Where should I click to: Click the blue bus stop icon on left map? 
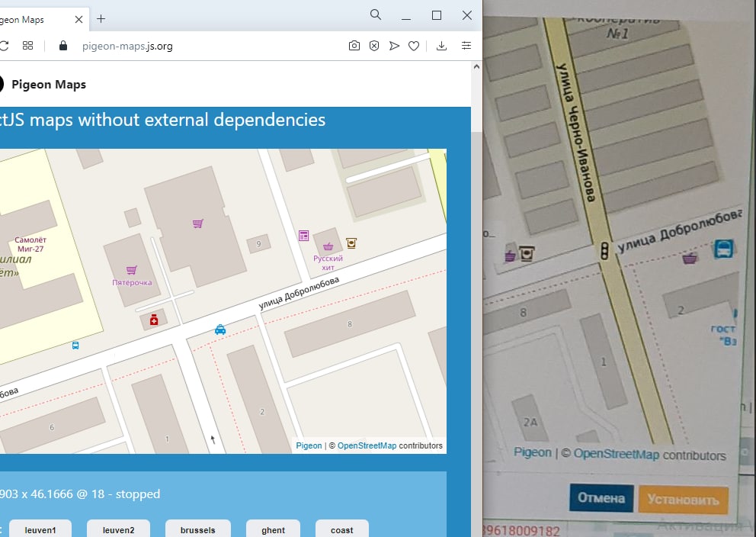pos(75,346)
